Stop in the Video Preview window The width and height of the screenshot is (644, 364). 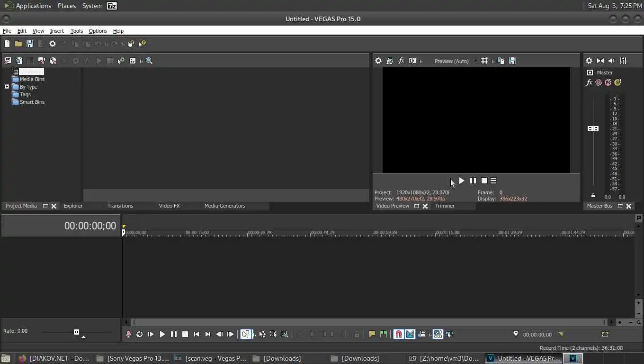click(484, 181)
